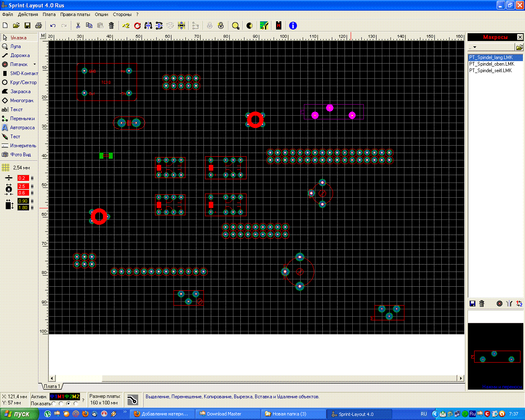Screen dimensions: 525x420
Task: Activate the Перемычки connections tool
Action: (19, 119)
